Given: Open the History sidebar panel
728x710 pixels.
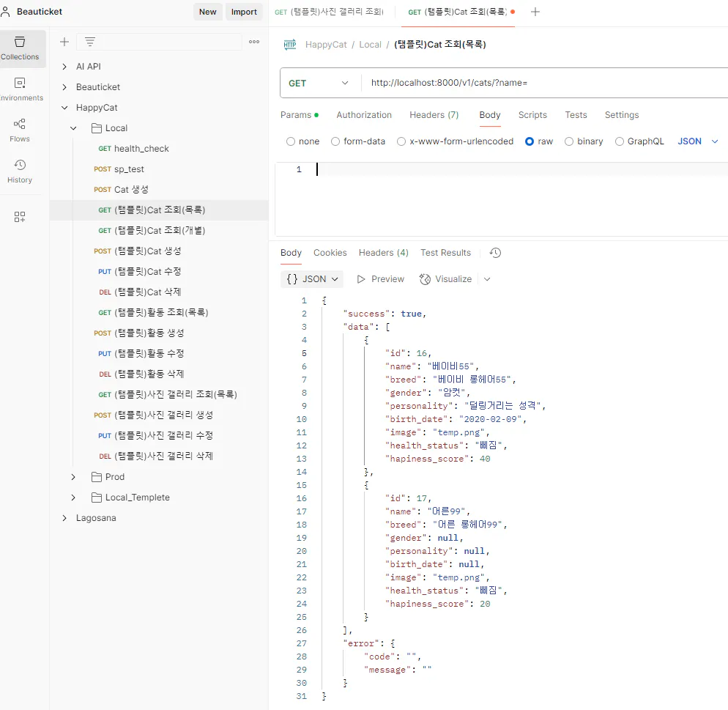Looking at the screenshot, I should [x=20, y=171].
